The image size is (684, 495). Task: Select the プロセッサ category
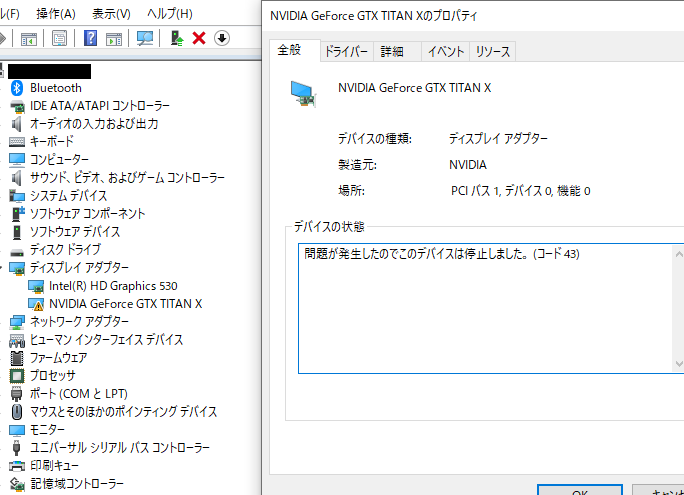52,375
